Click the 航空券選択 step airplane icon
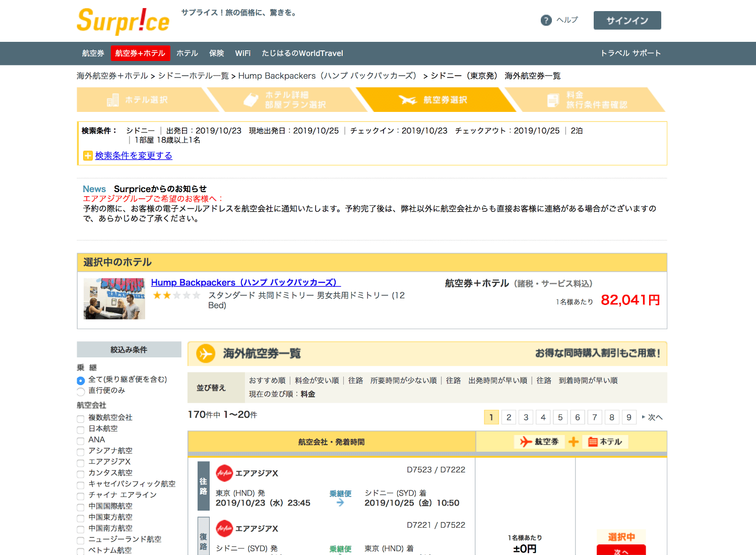The width and height of the screenshot is (756, 555). 408,100
